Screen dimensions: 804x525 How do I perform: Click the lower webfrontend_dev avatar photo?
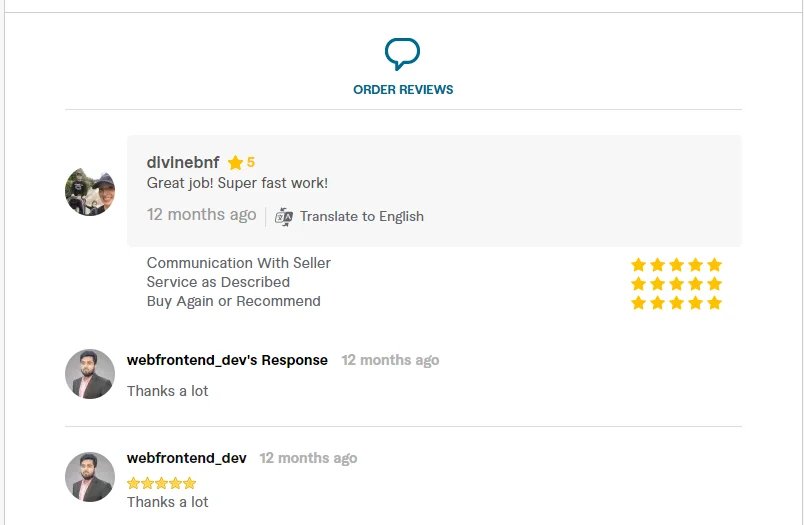coord(90,476)
